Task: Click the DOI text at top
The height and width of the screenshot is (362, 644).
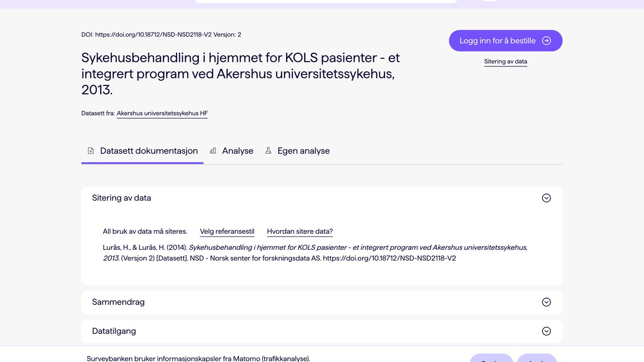Action: pos(161,35)
